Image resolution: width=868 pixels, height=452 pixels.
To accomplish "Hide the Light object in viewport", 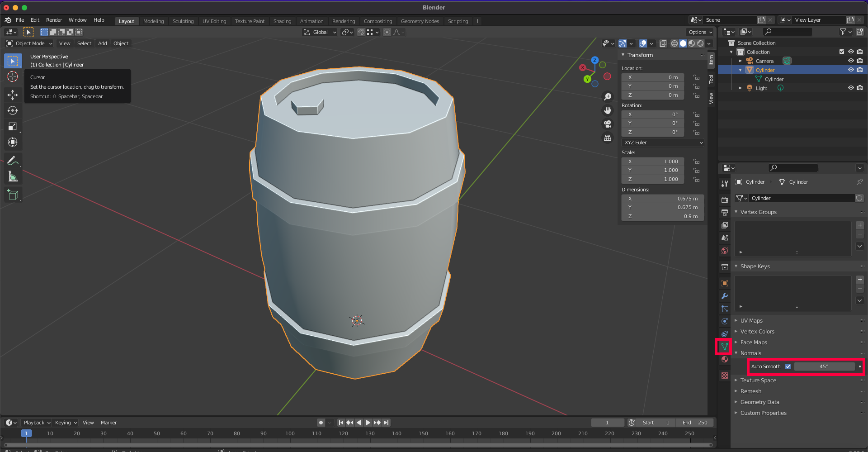I will (x=850, y=88).
